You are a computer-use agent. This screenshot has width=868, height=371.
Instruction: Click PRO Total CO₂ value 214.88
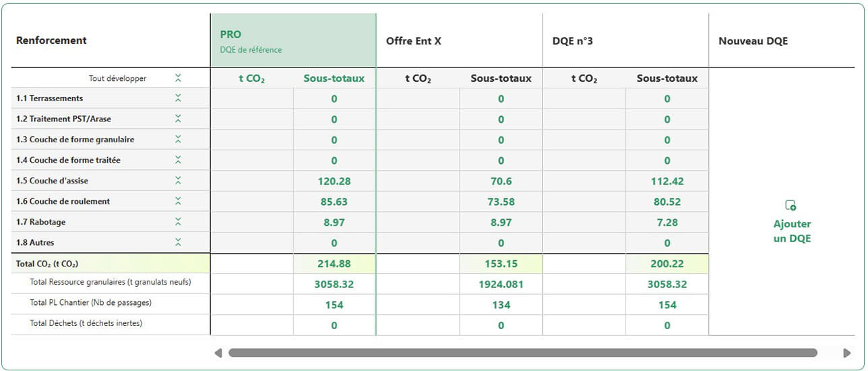[334, 264]
